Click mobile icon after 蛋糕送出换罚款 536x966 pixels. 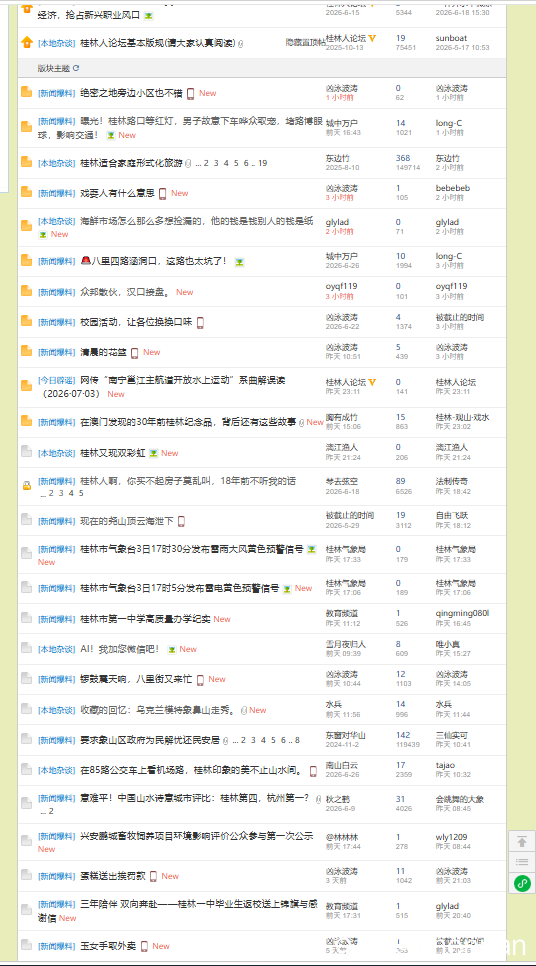[x=153, y=876]
